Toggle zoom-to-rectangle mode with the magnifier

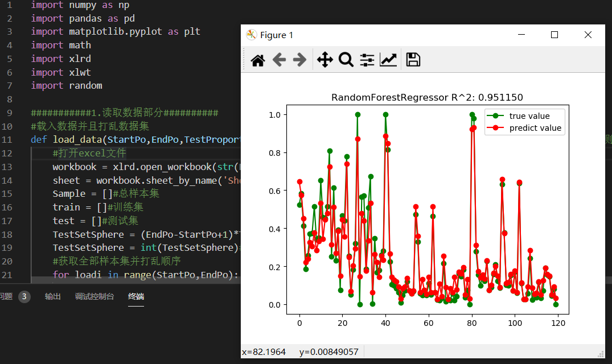tap(346, 59)
